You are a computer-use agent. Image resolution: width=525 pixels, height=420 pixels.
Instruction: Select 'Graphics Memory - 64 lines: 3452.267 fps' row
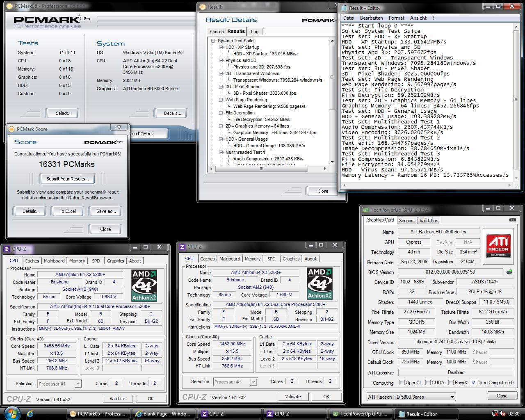pos(274,132)
